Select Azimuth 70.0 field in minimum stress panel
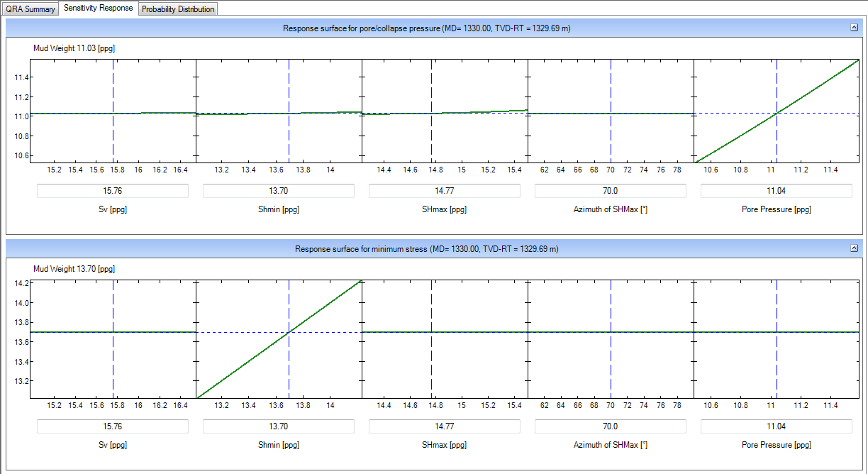This screenshot has width=868, height=474. coord(611,426)
